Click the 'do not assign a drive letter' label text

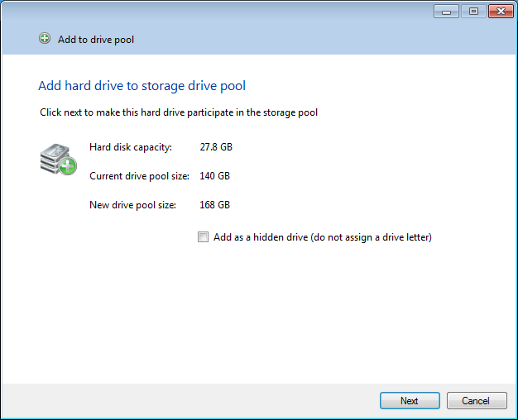[371, 237]
